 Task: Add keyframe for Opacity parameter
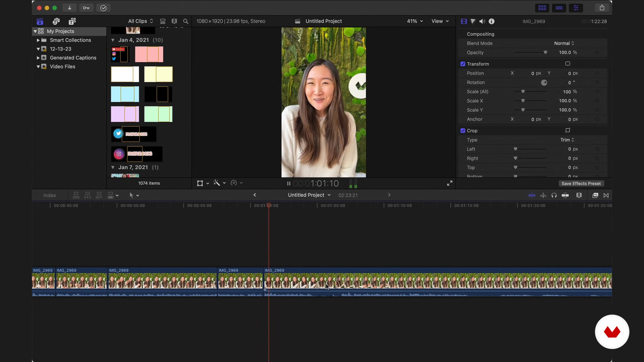point(597,52)
